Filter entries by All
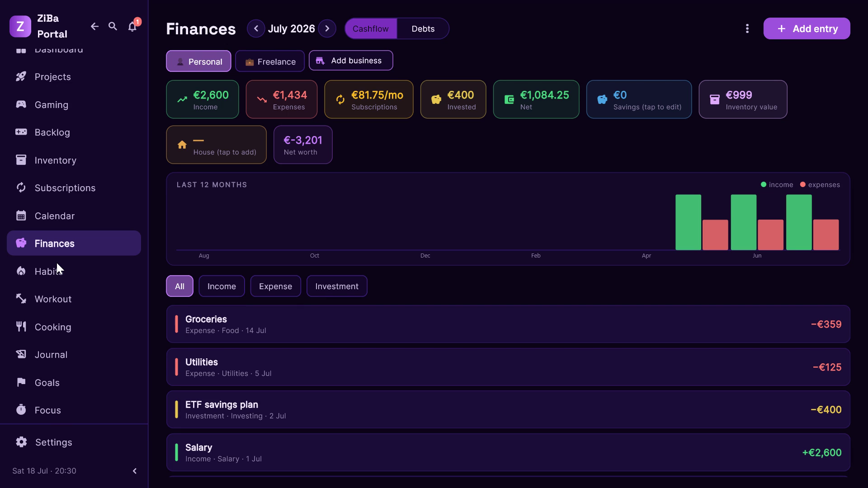The image size is (868, 488). click(179, 286)
